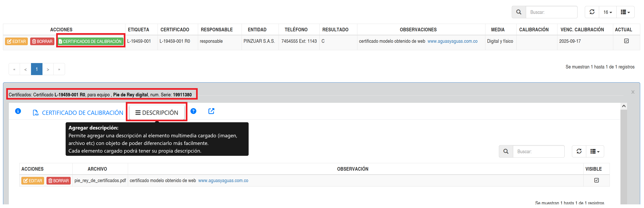
Task: Click the blue help question mark icon
Action: pos(193,111)
